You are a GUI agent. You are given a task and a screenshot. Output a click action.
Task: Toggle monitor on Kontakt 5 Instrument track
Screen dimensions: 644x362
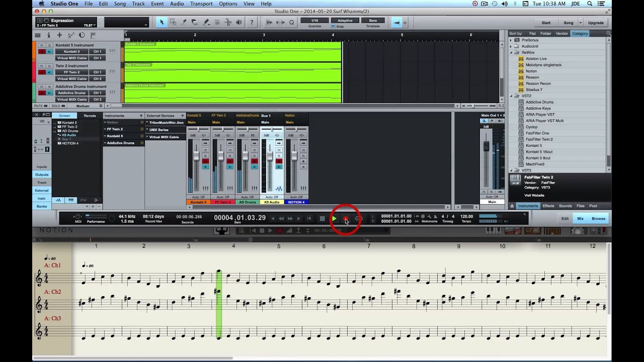click(49, 51)
